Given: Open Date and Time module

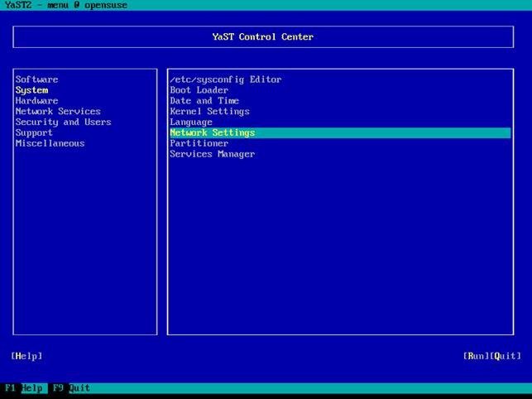Looking at the screenshot, I should click(204, 101).
